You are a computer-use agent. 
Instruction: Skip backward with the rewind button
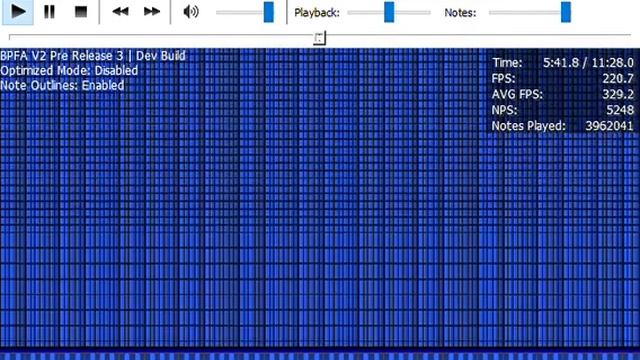click(120, 12)
